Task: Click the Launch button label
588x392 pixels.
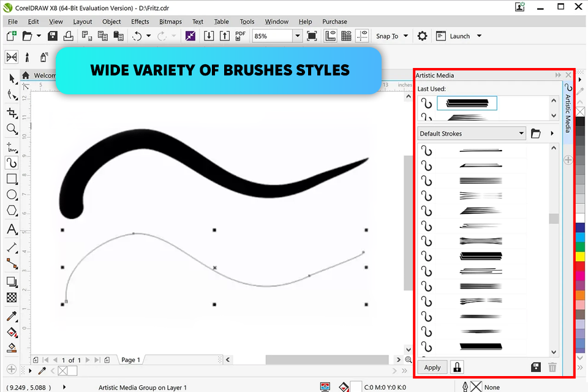Action: (x=460, y=36)
